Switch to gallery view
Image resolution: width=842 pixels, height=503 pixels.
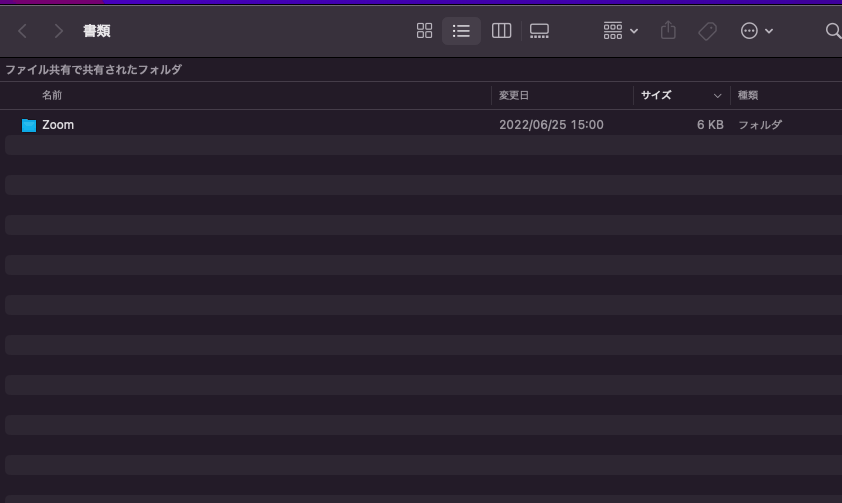539,31
